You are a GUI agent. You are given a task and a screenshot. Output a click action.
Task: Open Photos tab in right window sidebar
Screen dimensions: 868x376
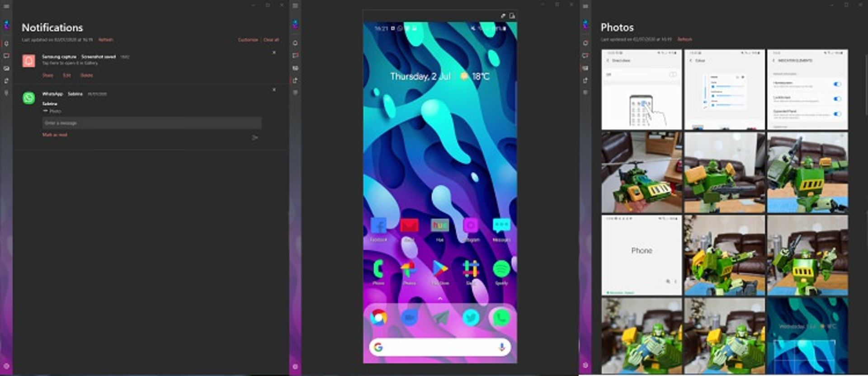(x=585, y=68)
